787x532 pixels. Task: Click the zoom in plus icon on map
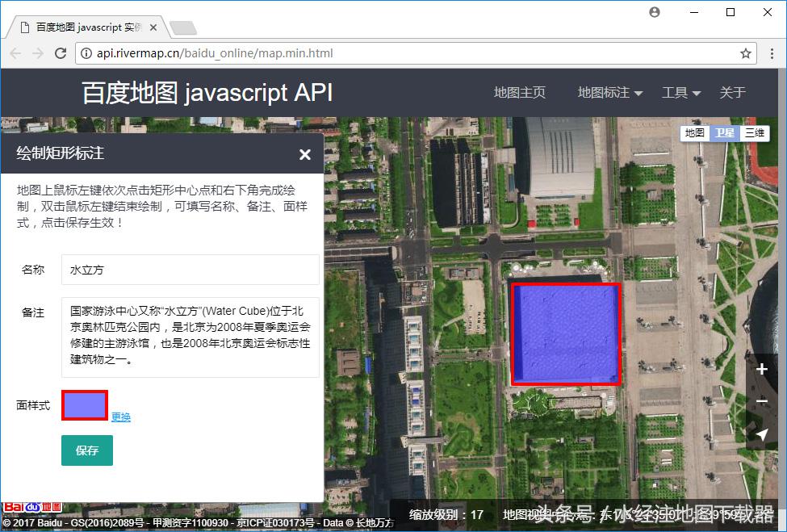[761, 369]
